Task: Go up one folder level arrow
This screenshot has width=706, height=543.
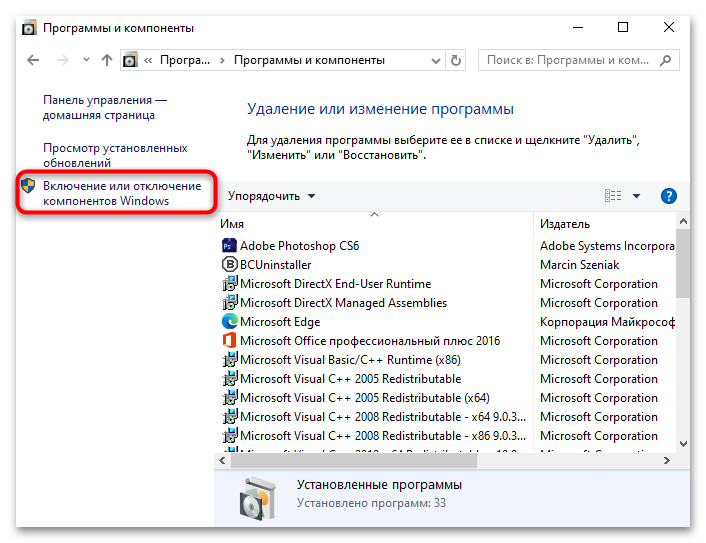Action: tap(107, 60)
